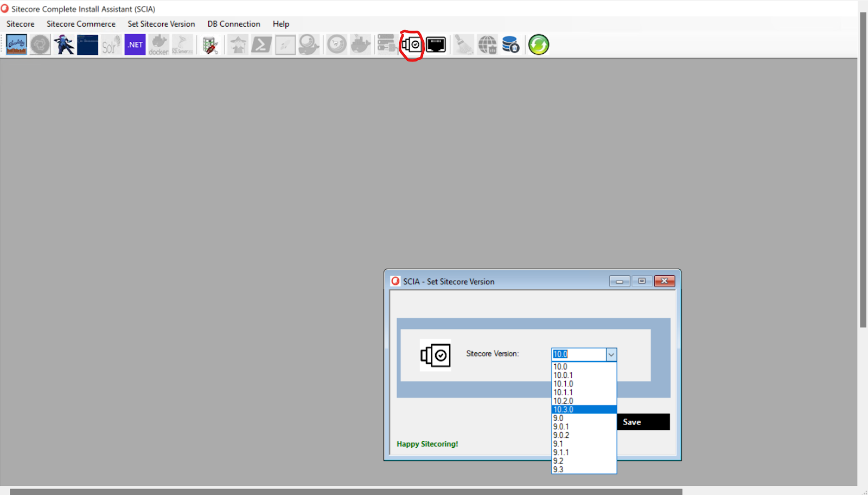Minimize the Set Sitecore Version dialog

tap(620, 281)
